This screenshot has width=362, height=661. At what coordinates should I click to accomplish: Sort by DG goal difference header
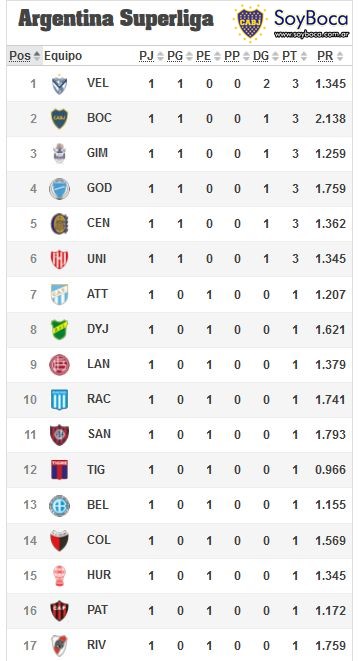266,56
